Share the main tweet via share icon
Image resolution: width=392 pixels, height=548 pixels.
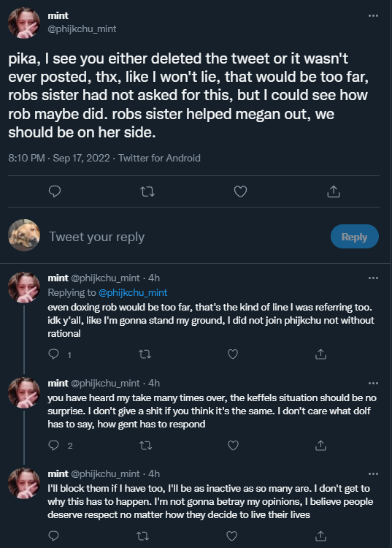pyautogui.click(x=334, y=191)
